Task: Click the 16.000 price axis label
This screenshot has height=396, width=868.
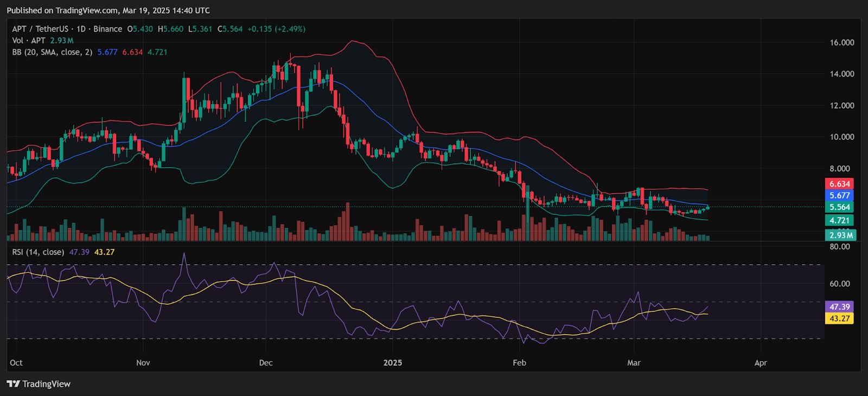Action: point(841,42)
